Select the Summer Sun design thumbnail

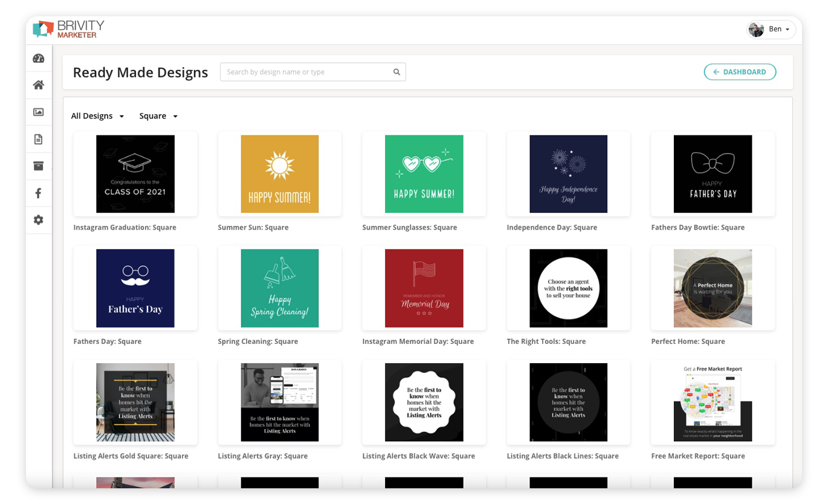coord(279,174)
